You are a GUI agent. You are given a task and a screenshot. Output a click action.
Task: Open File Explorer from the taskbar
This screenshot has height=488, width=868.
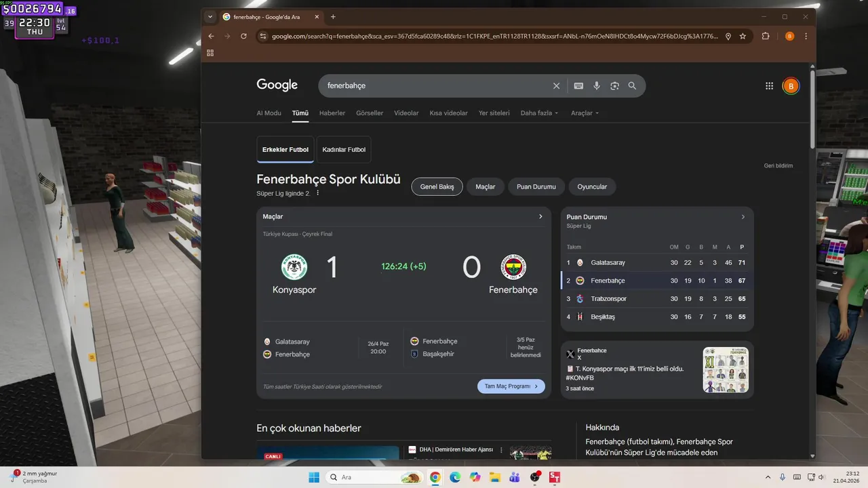[495, 477]
